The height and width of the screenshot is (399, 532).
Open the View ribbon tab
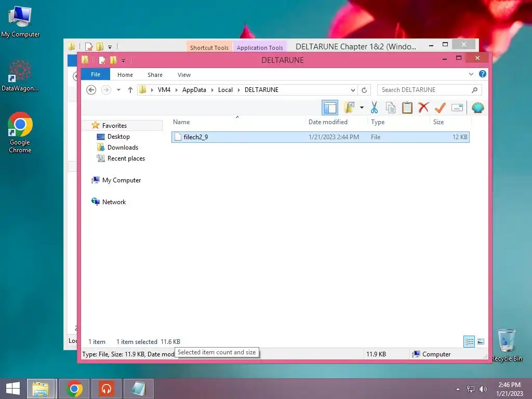coord(184,75)
